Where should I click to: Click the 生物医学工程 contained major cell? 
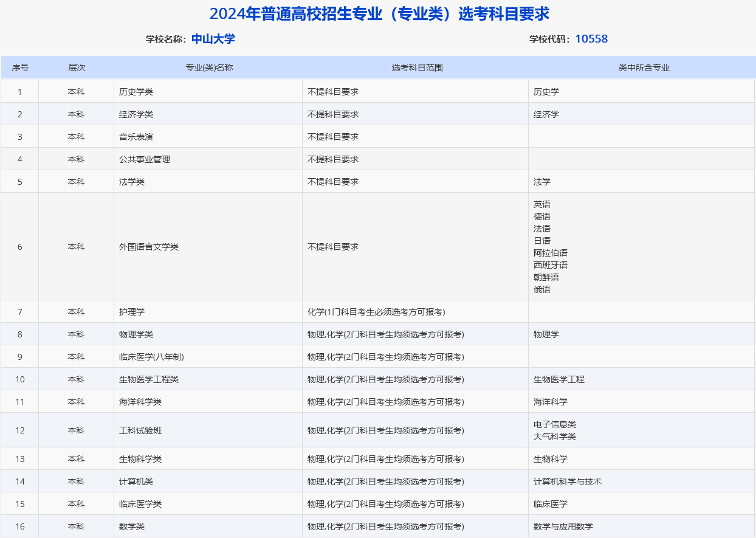click(642, 379)
